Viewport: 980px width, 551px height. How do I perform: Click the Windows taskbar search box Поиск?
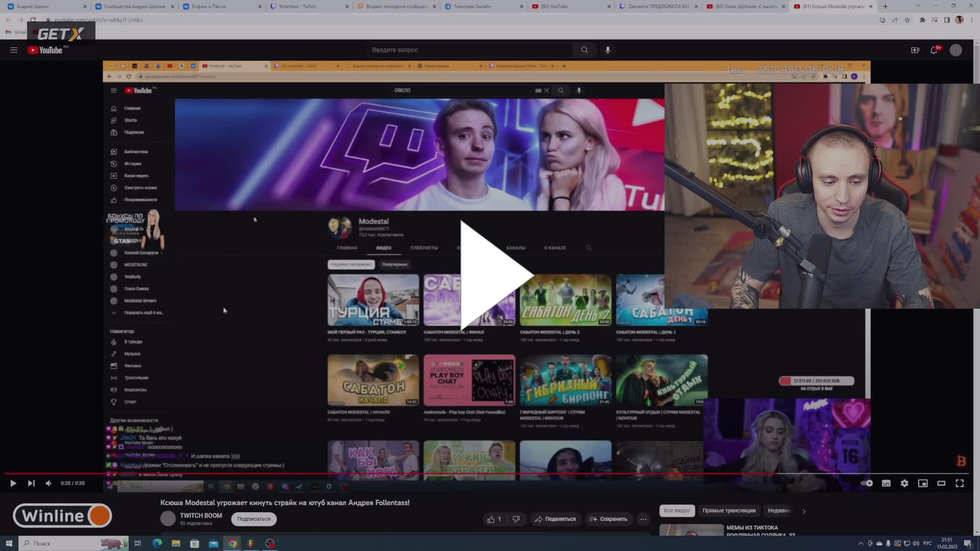tap(72, 543)
